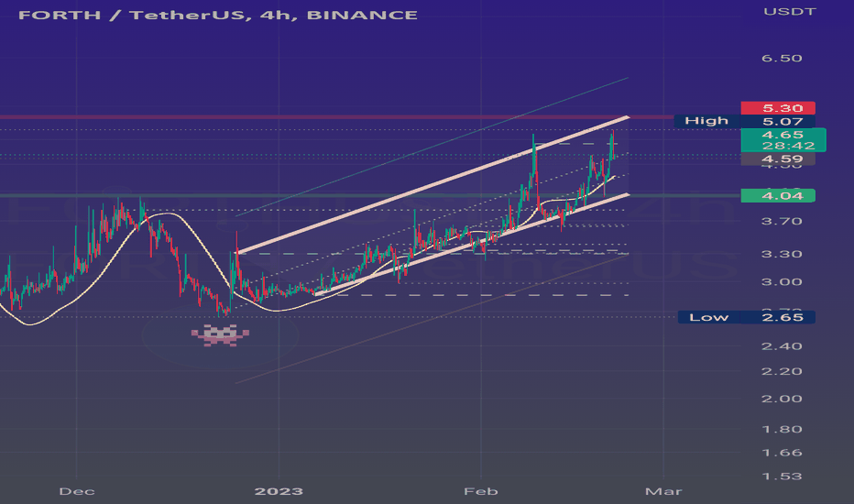Click the 3.00 price axis value
854x504 pixels.
(x=782, y=282)
